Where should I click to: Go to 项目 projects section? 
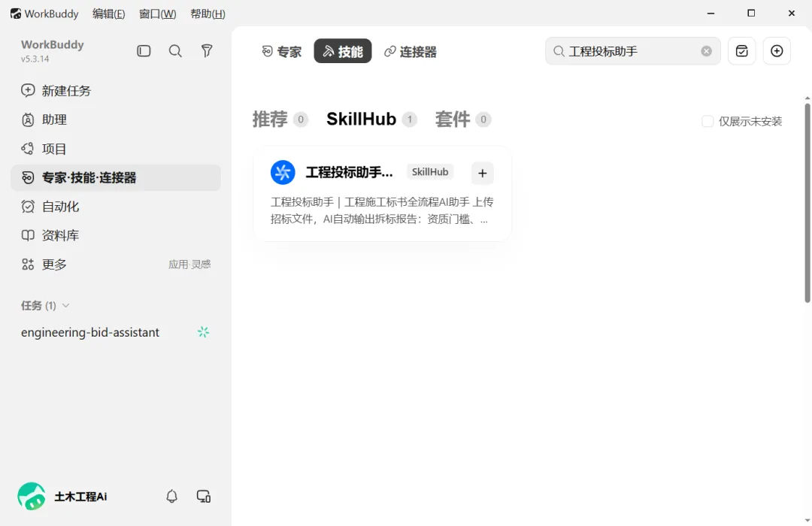point(116,149)
